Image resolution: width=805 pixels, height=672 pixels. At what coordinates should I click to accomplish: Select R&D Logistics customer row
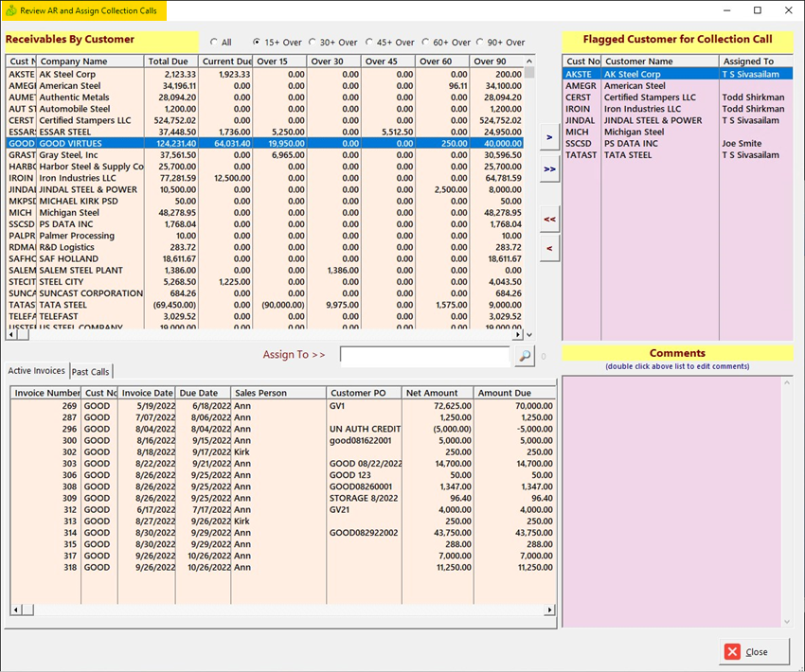click(265, 247)
